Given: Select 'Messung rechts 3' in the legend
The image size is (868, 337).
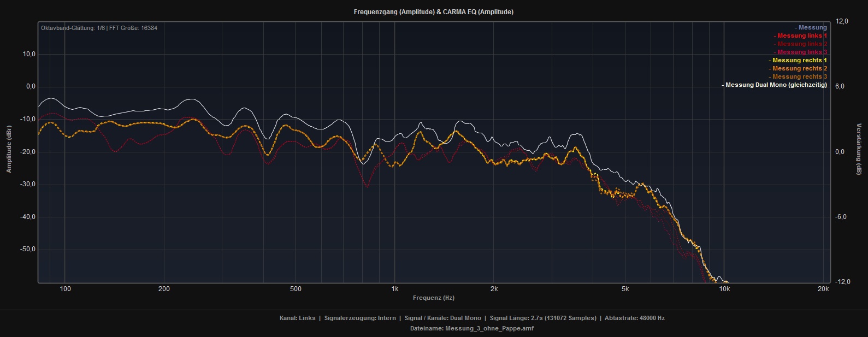Looking at the screenshot, I should tap(799, 77).
